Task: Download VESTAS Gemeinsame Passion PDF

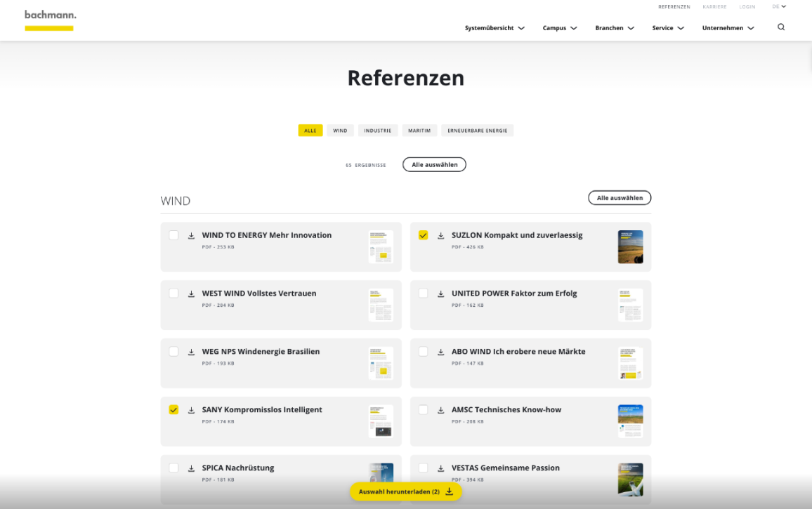Action: point(440,468)
